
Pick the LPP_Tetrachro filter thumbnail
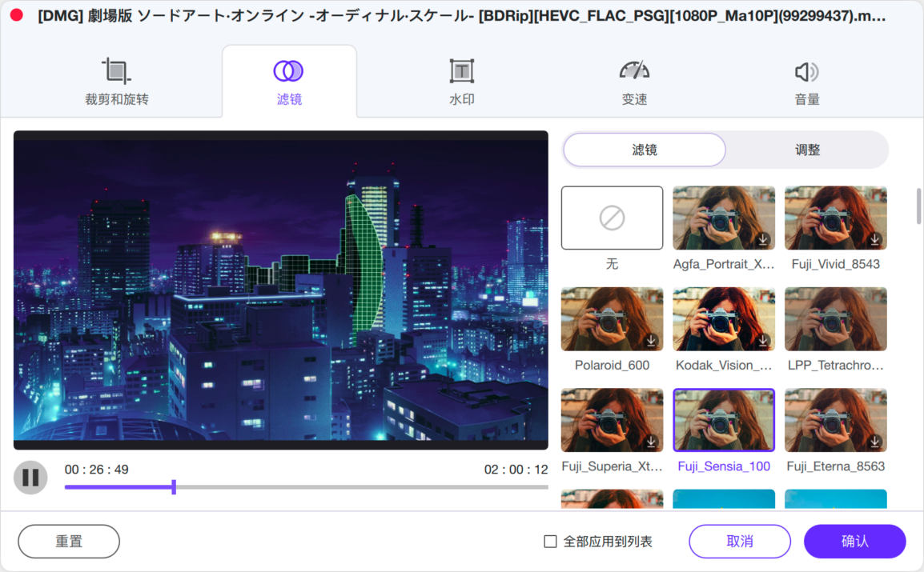tap(836, 319)
